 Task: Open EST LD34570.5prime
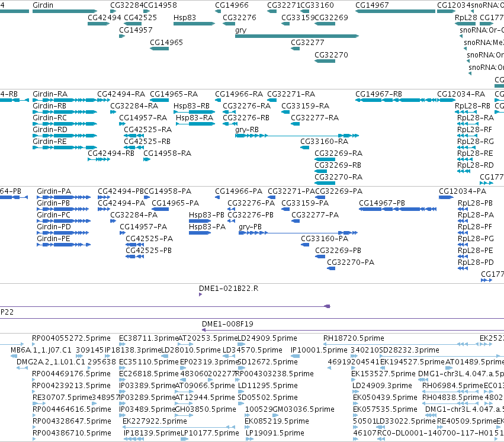click(x=230, y=356)
